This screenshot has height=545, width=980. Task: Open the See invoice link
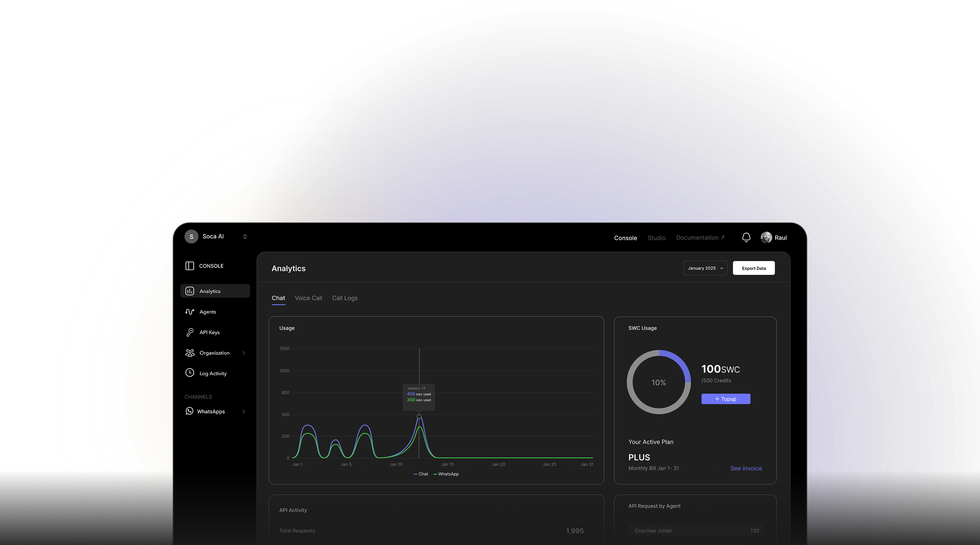746,468
